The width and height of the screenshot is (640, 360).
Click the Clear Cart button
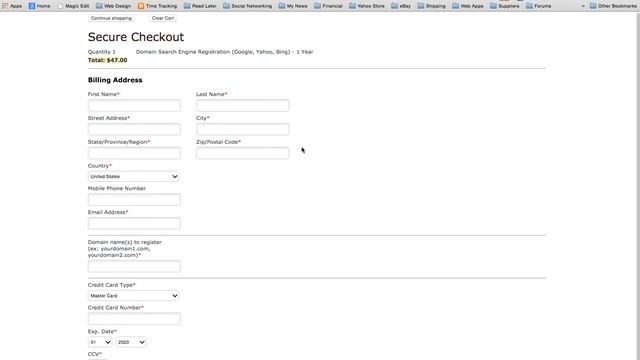click(163, 18)
